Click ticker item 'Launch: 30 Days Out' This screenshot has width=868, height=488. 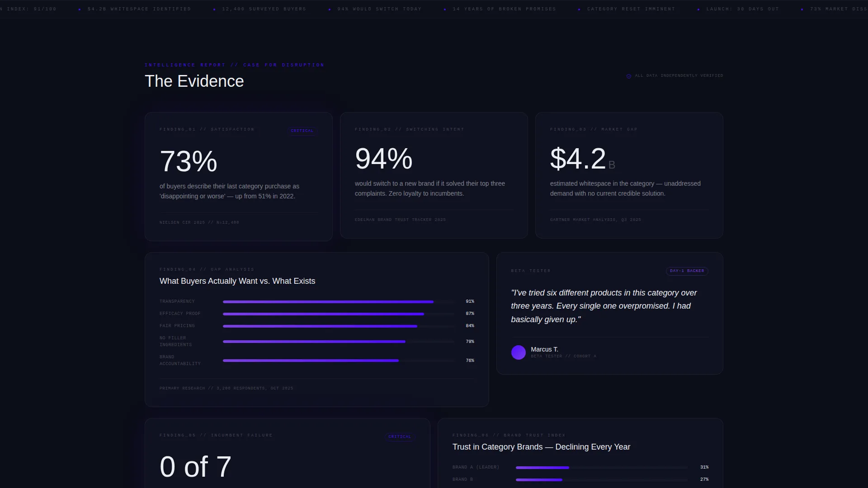tap(743, 9)
